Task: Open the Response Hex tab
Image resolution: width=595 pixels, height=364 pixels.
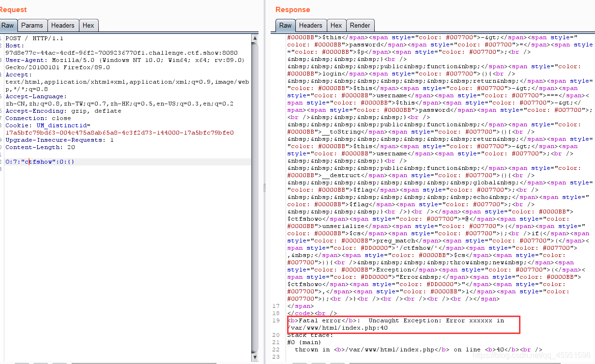Action: tap(336, 26)
